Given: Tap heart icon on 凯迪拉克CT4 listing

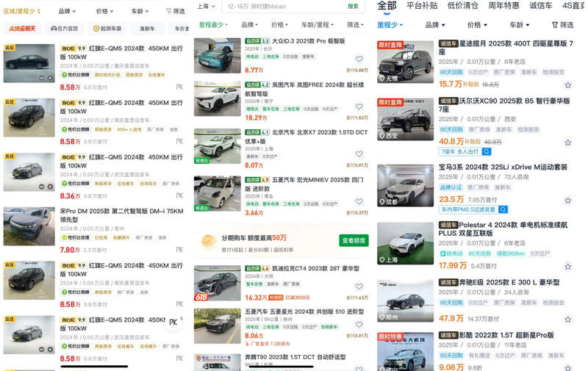Looking at the screenshot, I should click(359, 287).
